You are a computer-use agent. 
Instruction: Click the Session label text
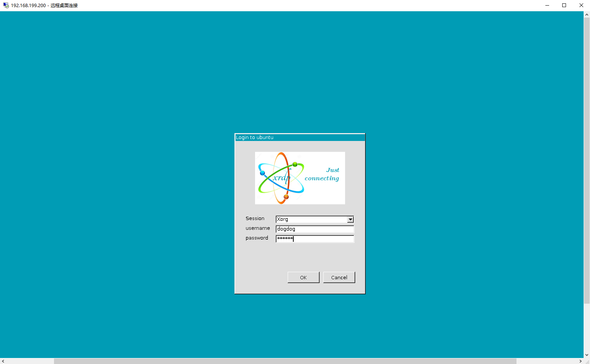pos(255,219)
